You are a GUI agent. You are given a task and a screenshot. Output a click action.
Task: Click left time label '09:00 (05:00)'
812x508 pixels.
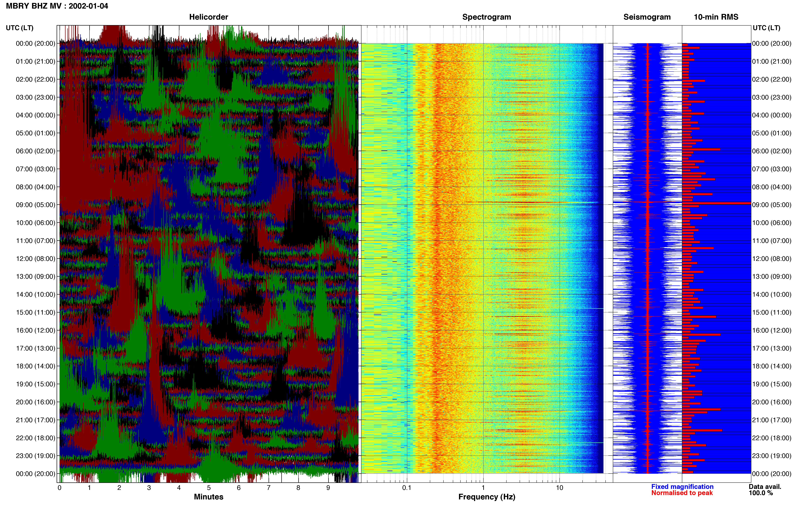(36, 205)
